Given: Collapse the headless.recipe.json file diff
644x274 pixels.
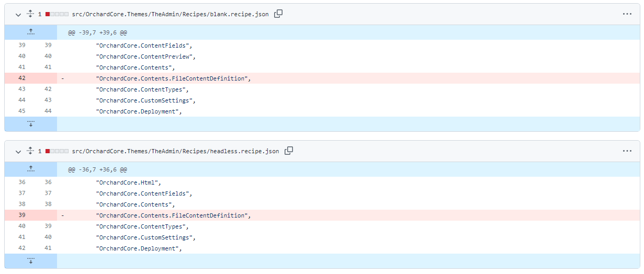Looking at the screenshot, I should coord(18,151).
